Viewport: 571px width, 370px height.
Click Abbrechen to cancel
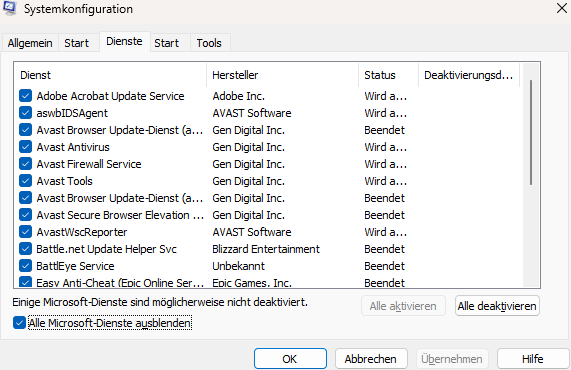click(371, 359)
